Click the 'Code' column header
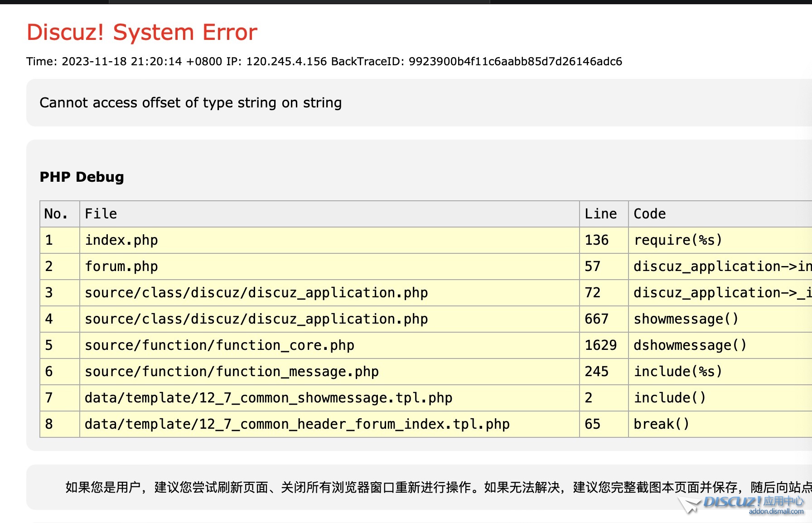 (720, 214)
